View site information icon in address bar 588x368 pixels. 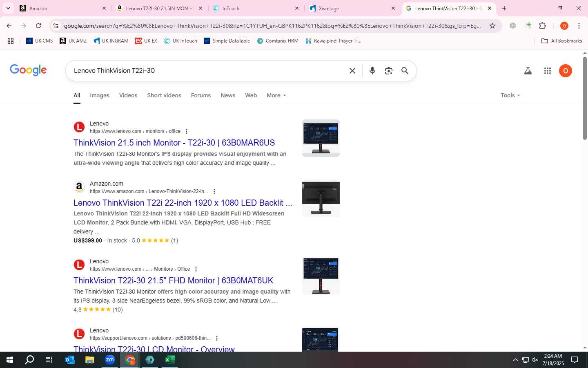[56, 26]
